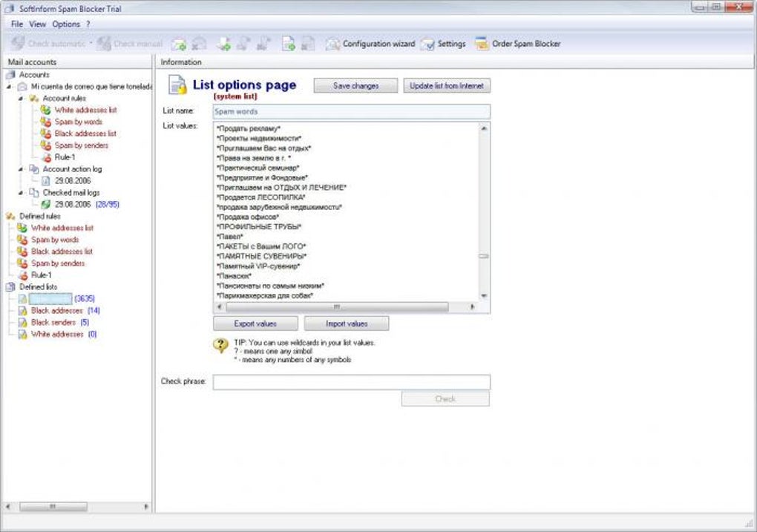The width and height of the screenshot is (757, 532).
Task: Click the Accounts root node icon
Action: coord(10,75)
